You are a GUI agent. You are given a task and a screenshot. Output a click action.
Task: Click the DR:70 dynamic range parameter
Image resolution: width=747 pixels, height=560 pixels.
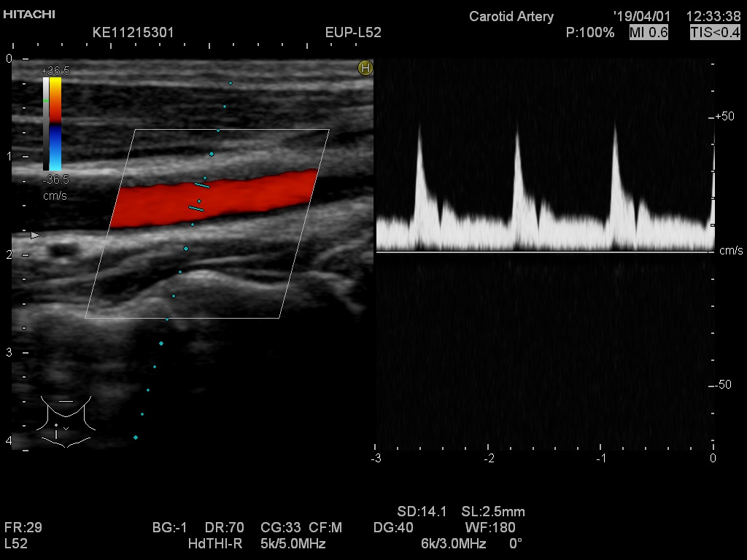coord(225,527)
